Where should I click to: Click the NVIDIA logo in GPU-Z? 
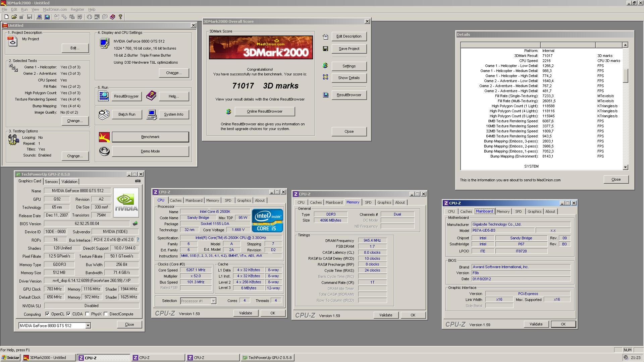pyautogui.click(x=126, y=202)
